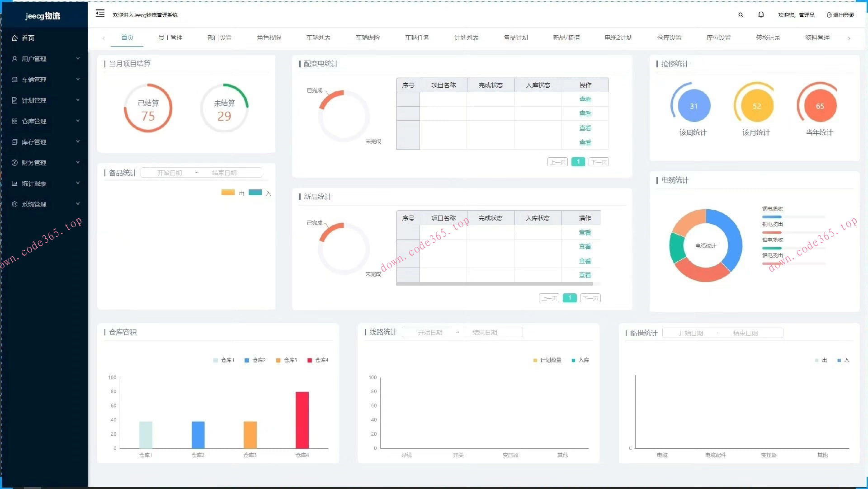Open notifications bell icon
868x489 pixels.
(761, 15)
